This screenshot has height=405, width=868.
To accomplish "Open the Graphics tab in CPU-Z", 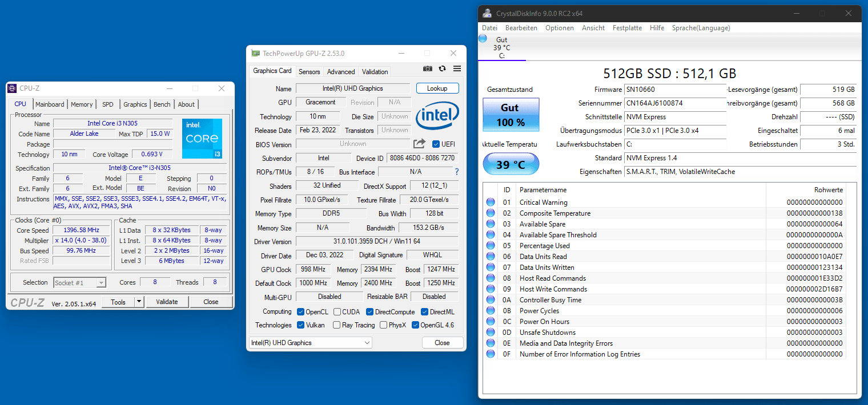I will click(x=135, y=104).
